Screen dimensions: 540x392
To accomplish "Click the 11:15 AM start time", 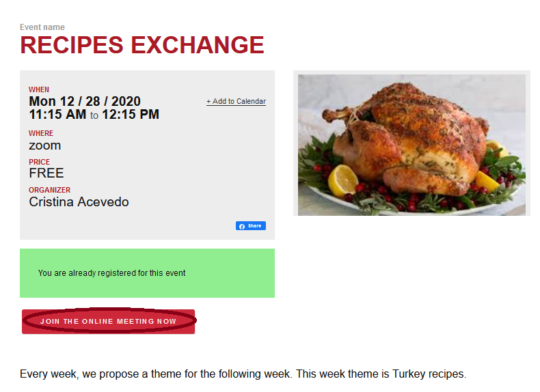I will click(57, 114).
